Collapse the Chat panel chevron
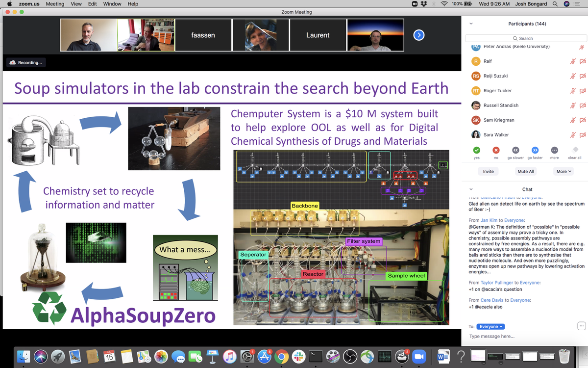 (x=471, y=189)
